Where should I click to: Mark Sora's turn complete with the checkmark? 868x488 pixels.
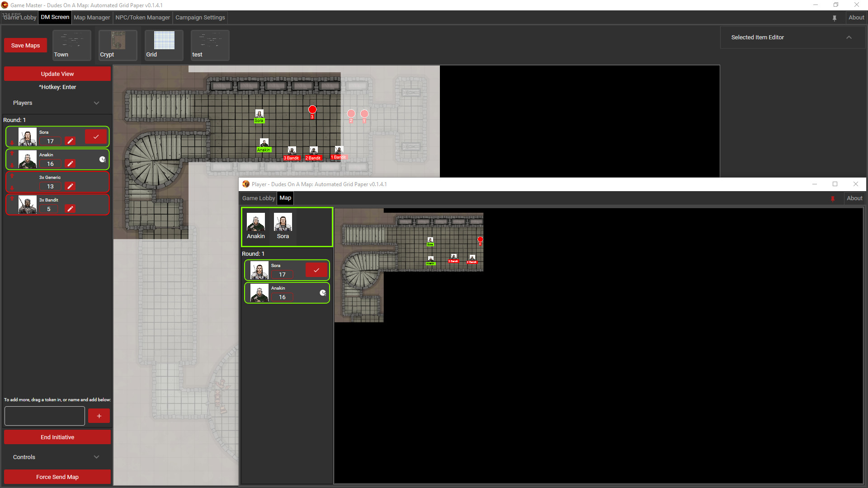[x=95, y=136]
